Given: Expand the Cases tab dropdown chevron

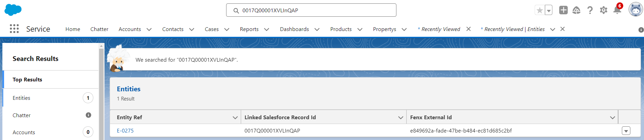Looking at the screenshot, I should [x=227, y=29].
